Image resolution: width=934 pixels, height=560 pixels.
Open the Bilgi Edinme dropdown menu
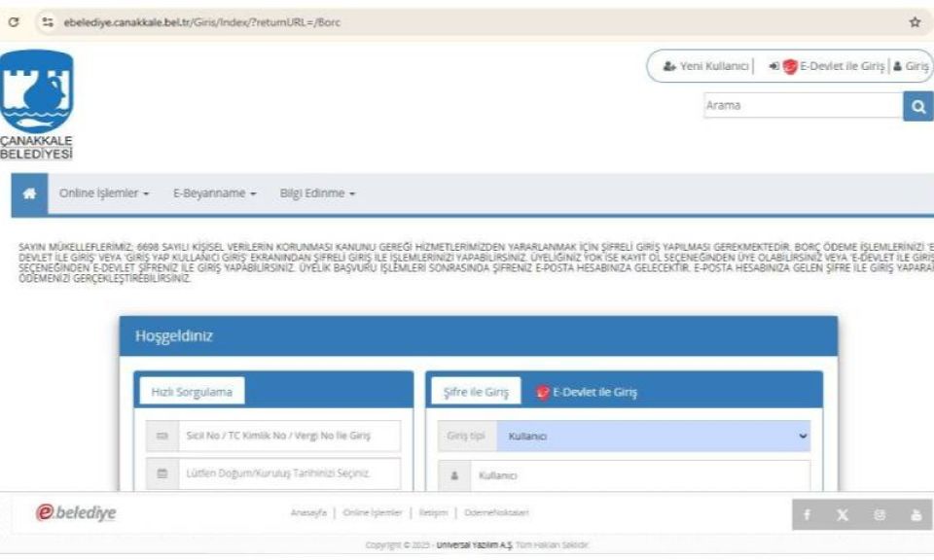(317, 193)
